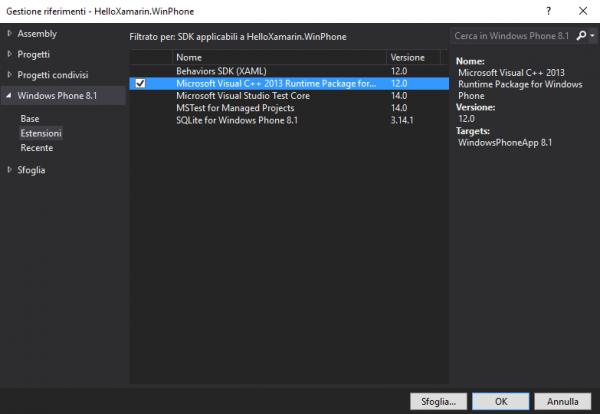Select Behaviors SDK (XAML) row
The image size is (600, 414).
click(x=289, y=71)
